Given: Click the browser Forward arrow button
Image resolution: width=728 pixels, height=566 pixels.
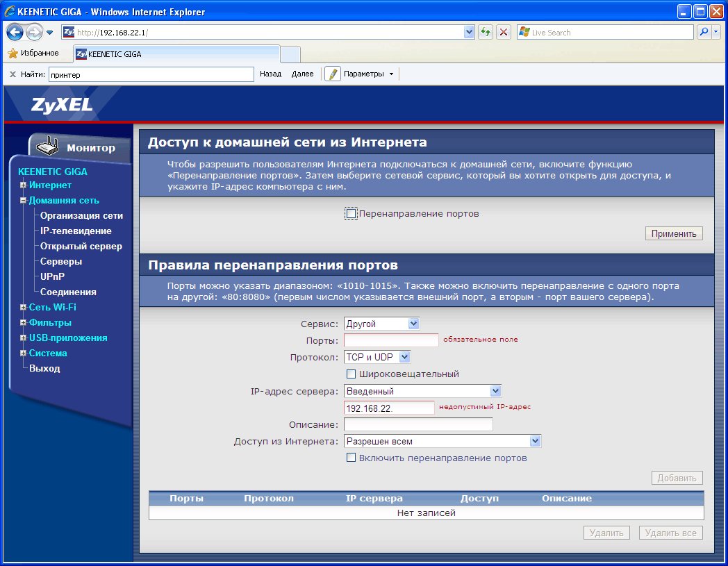Looking at the screenshot, I should (x=34, y=32).
